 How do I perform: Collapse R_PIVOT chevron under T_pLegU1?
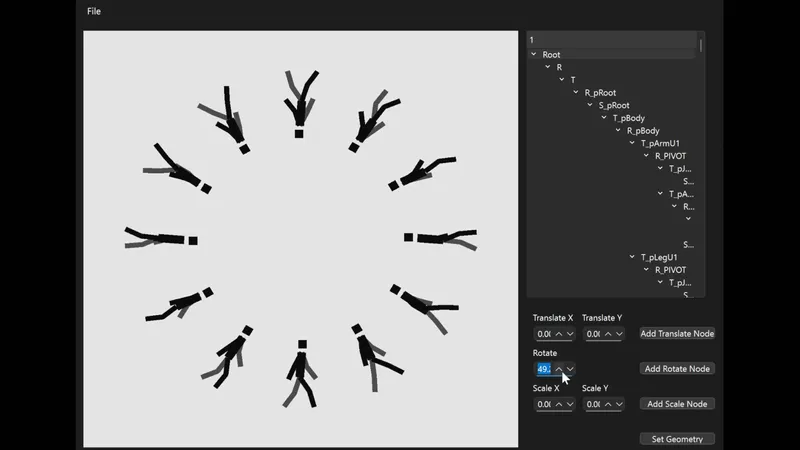(x=646, y=269)
